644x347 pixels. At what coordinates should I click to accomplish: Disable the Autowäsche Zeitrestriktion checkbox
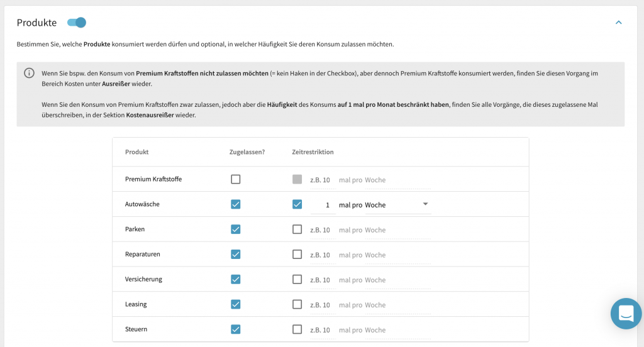click(297, 204)
